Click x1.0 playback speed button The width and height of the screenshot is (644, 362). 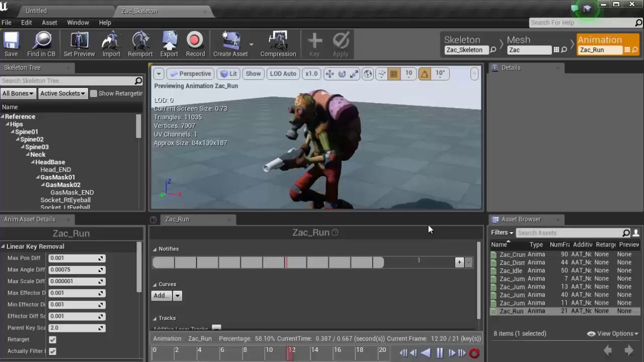pyautogui.click(x=311, y=74)
